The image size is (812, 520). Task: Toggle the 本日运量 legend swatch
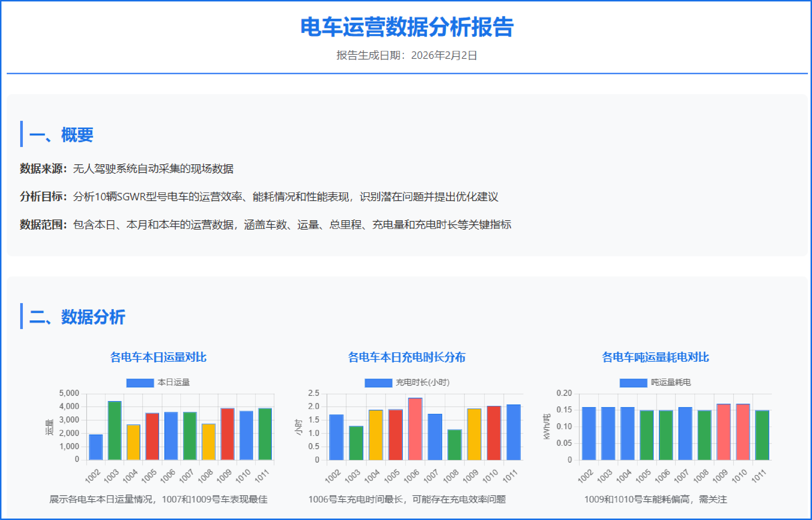140,383
